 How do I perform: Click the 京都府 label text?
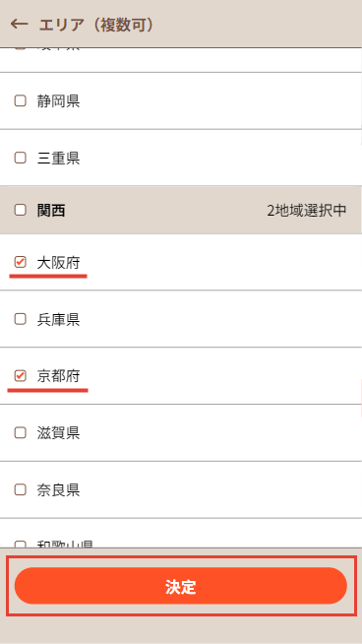pyautogui.click(x=58, y=376)
